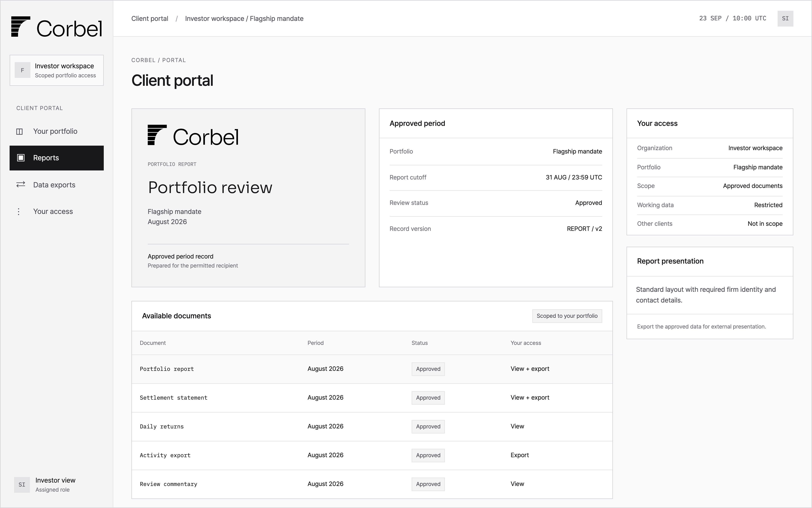812x508 pixels.
Task: Click the Reports square icon
Action: 21,158
